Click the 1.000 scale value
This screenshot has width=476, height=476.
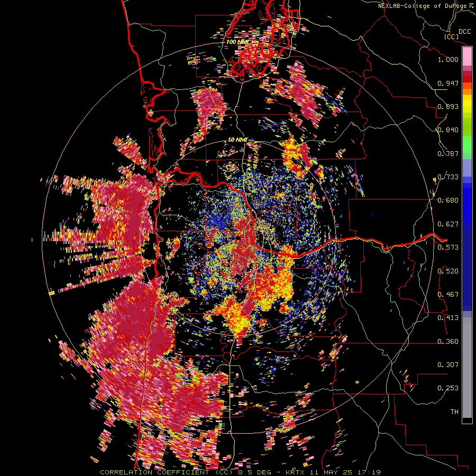point(448,59)
